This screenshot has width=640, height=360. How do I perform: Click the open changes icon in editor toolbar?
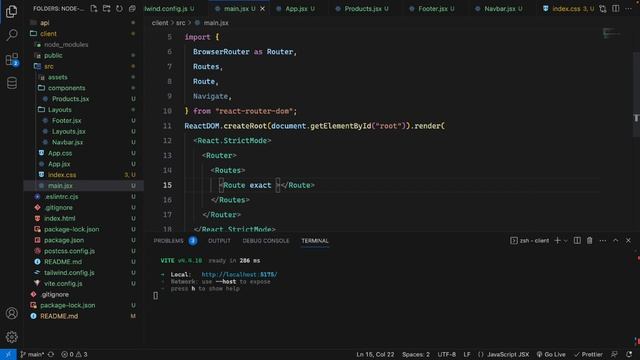click(x=603, y=9)
